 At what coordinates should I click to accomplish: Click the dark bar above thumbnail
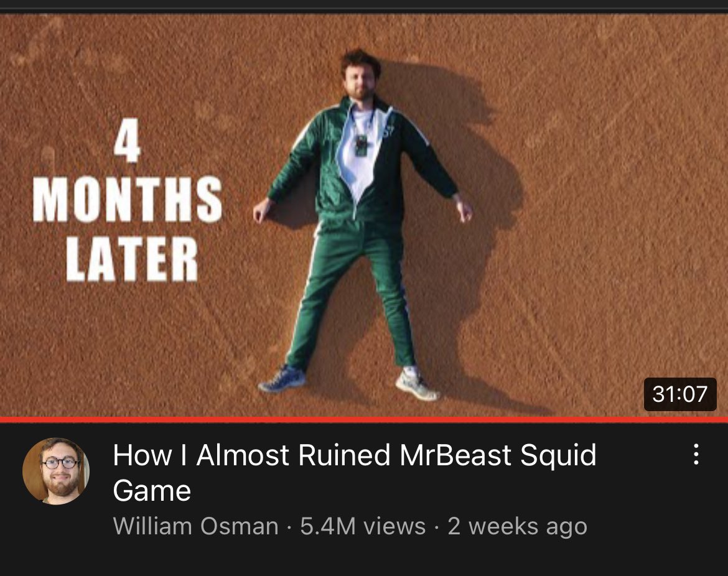pos(364,6)
